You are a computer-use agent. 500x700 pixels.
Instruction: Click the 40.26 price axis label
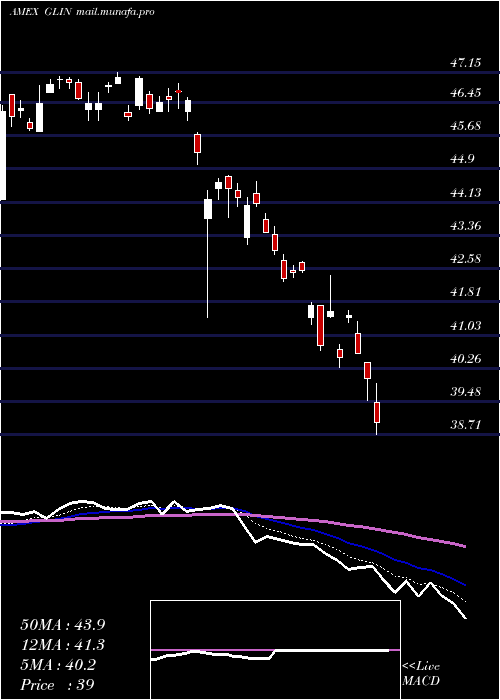pos(465,359)
